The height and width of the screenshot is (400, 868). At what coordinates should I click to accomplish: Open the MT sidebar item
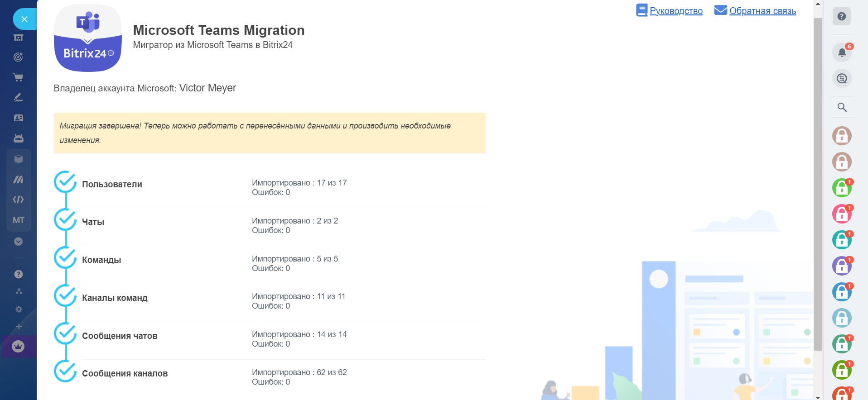(19, 220)
